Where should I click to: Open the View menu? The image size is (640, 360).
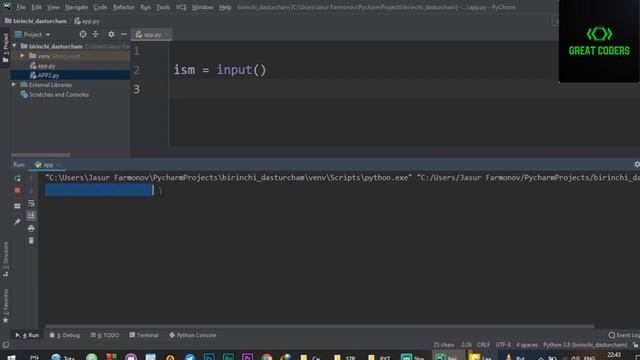[53, 7]
